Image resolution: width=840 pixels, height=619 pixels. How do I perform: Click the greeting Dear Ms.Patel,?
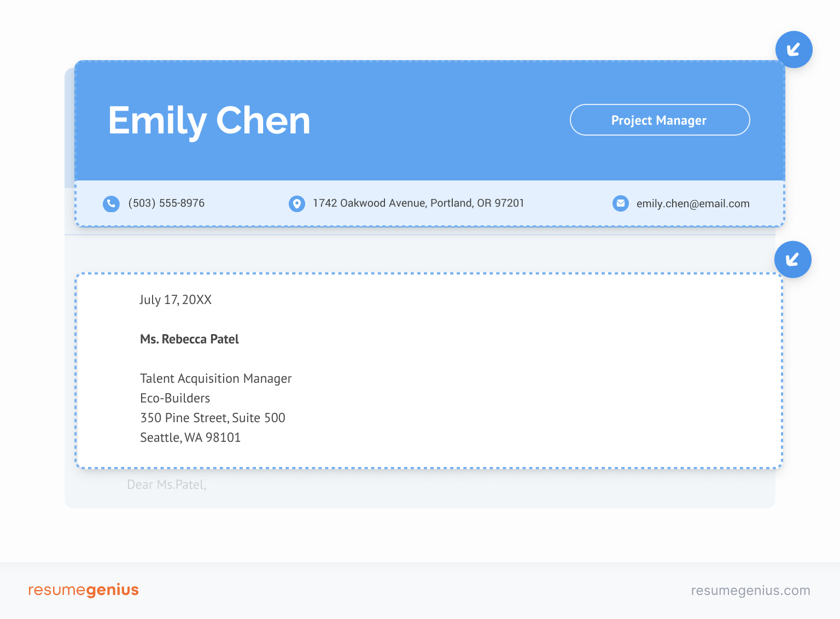click(x=167, y=485)
